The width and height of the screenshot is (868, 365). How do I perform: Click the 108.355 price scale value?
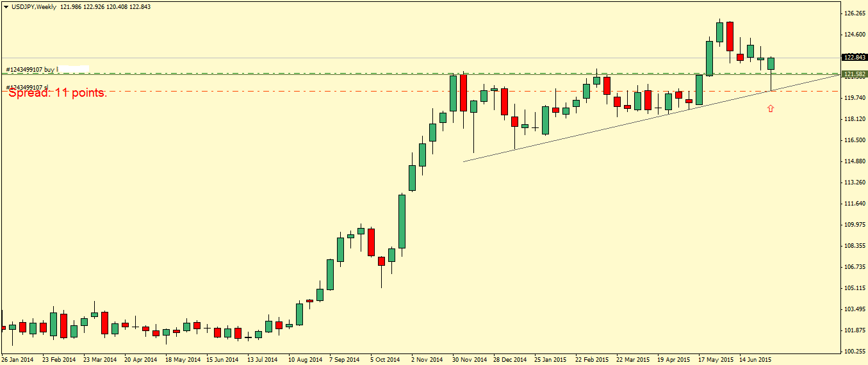pos(856,246)
